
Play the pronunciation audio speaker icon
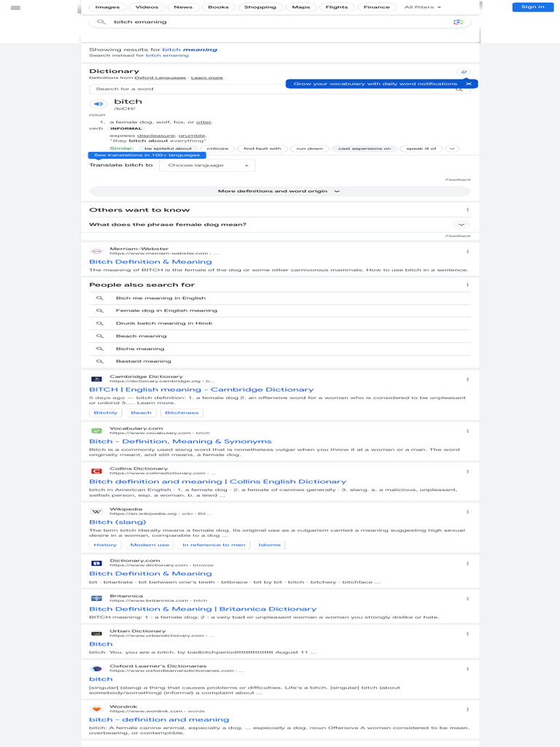coord(98,104)
